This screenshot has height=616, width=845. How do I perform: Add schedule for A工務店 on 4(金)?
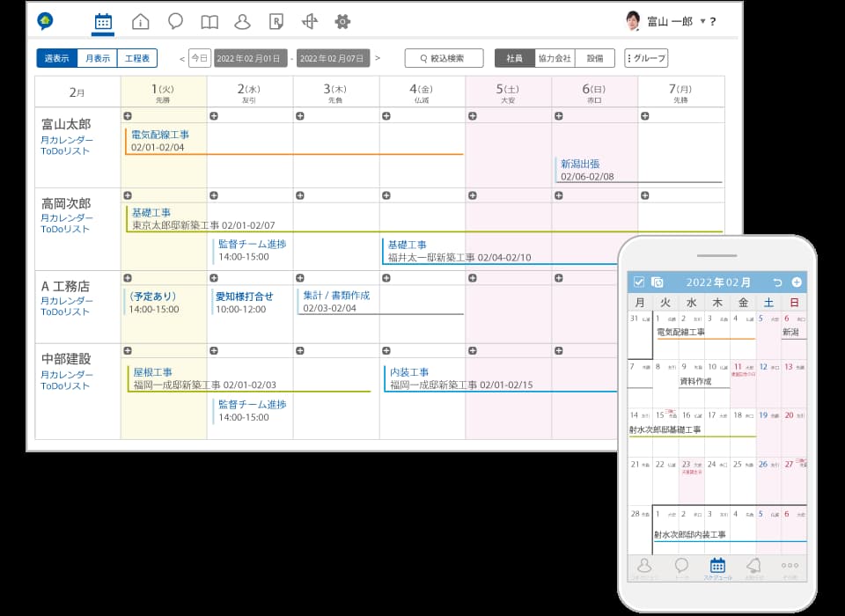[386, 278]
